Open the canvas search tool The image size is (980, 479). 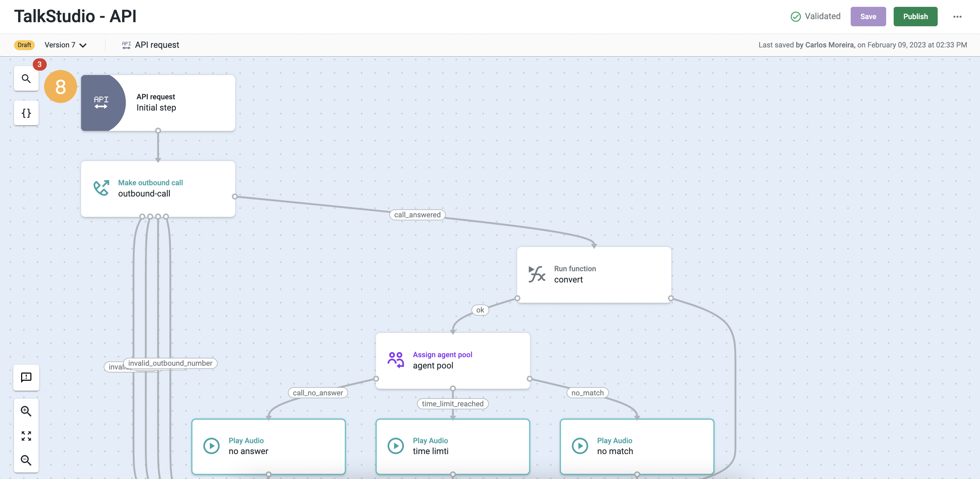(26, 78)
